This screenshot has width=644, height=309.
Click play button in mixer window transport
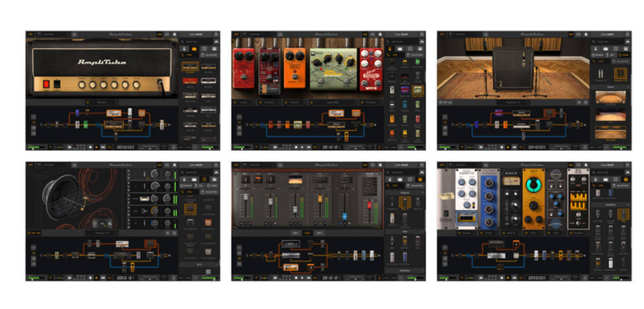[x=303, y=278]
